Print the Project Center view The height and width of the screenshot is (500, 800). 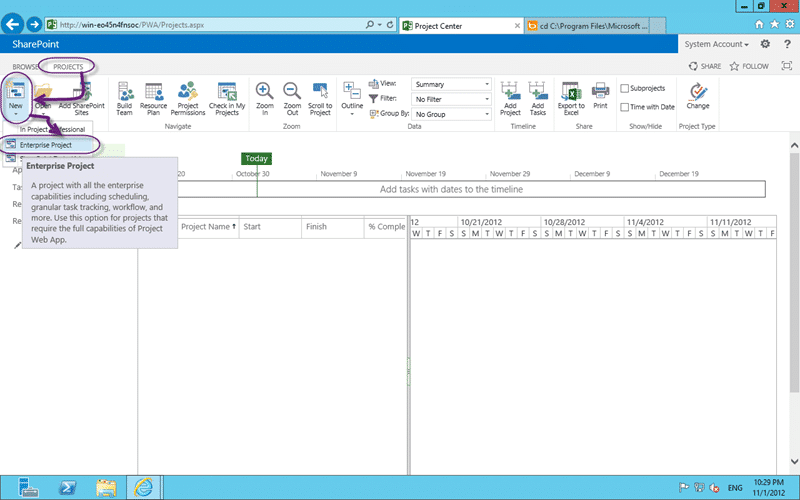pyautogui.click(x=601, y=96)
